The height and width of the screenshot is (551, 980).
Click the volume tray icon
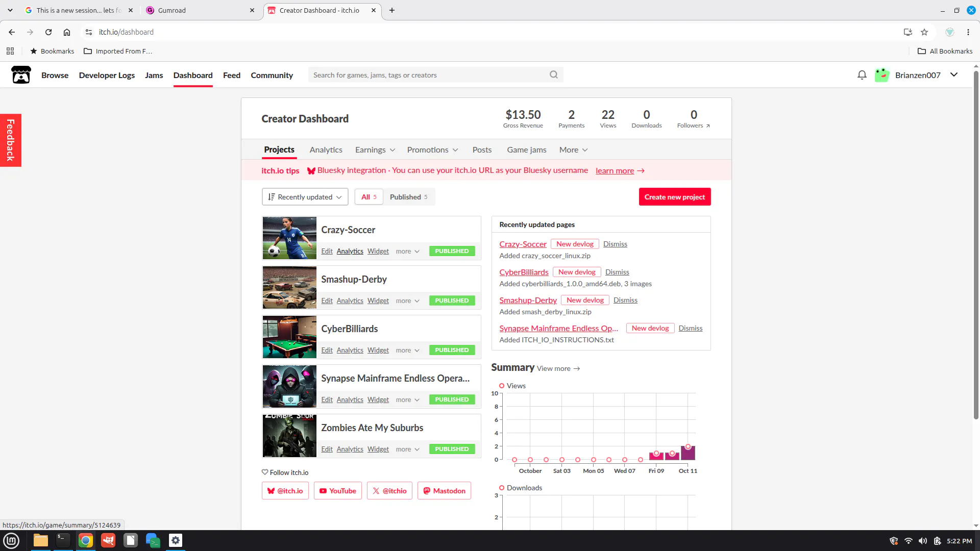click(x=923, y=541)
